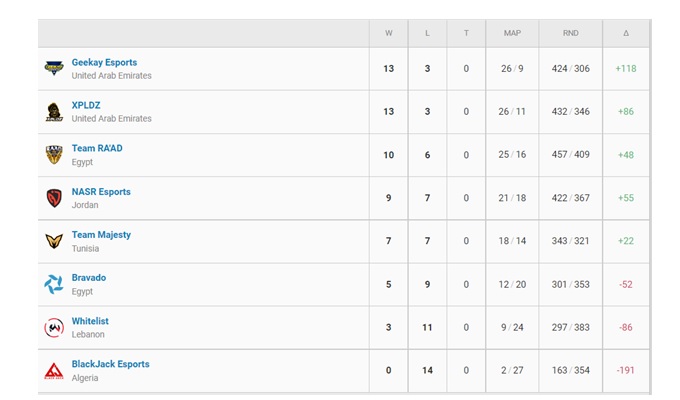Click the W column header
680x400 pixels.
point(389,33)
